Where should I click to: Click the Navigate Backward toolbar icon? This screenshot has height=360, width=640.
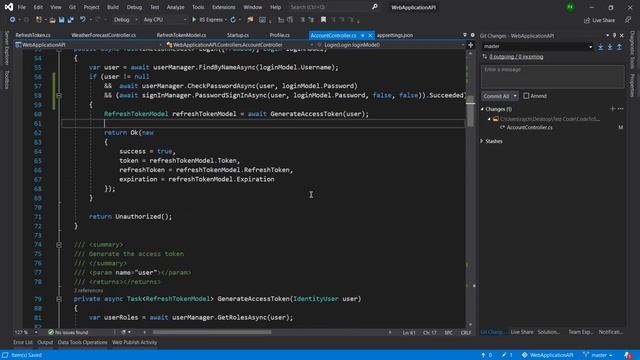pos(12,20)
